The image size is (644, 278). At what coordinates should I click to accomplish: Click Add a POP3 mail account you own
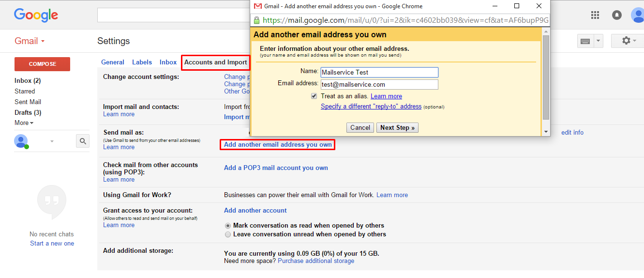276,168
